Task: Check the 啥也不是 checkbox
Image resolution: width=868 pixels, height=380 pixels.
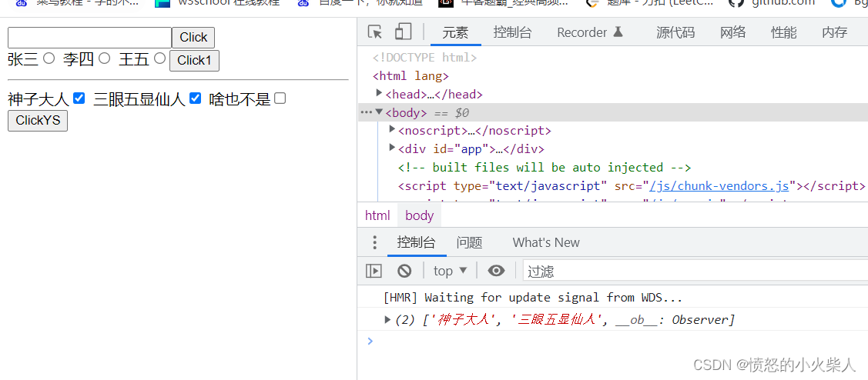Action: [x=280, y=98]
